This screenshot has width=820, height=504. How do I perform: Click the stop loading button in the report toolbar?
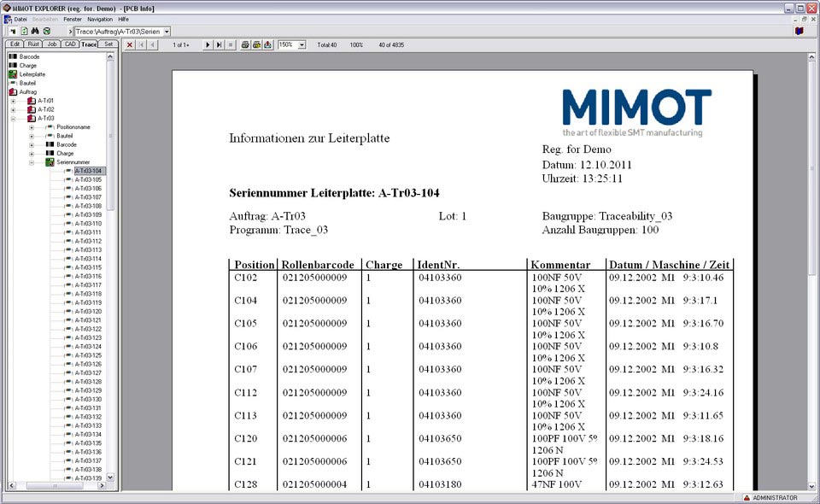tap(231, 45)
